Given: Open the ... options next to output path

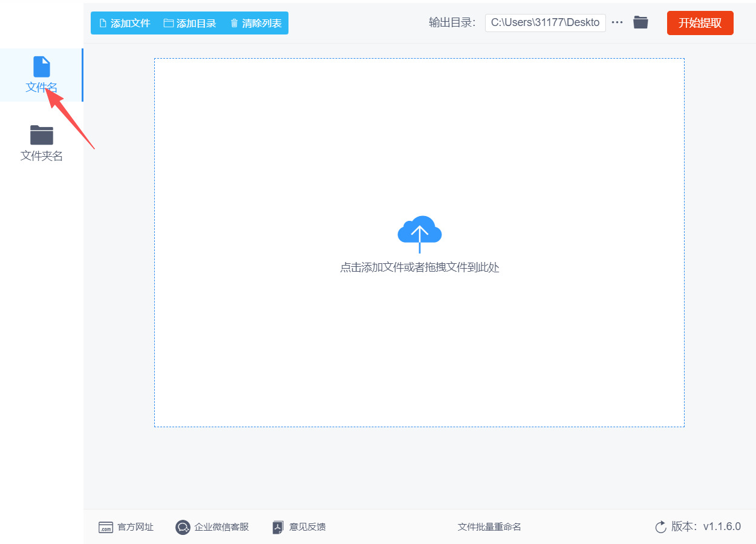Looking at the screenshot, I should coord(617,22).
